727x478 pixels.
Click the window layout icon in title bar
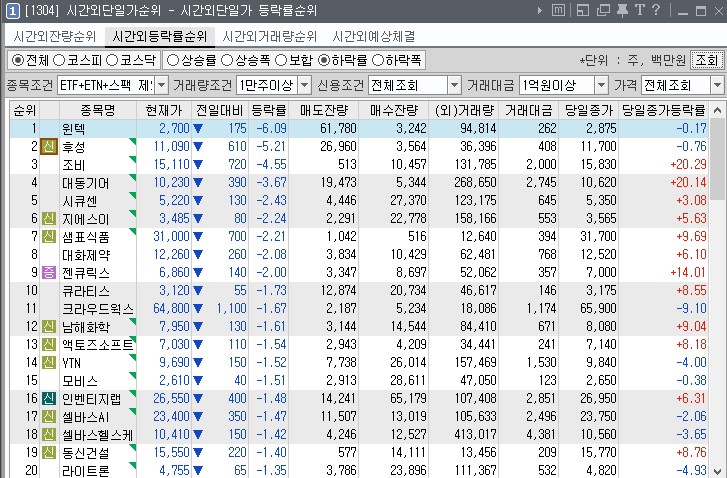coord(583,10)
